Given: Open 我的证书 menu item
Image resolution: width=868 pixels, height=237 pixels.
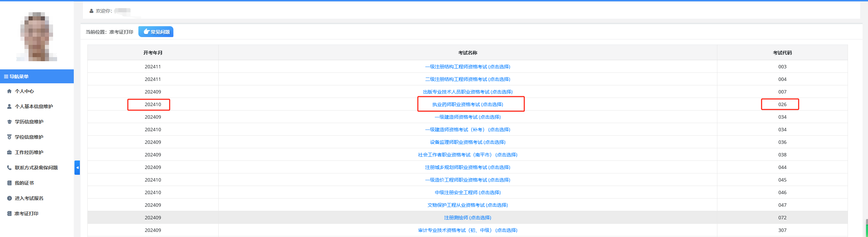Looking at the screenshot, I should pos(24,183).
